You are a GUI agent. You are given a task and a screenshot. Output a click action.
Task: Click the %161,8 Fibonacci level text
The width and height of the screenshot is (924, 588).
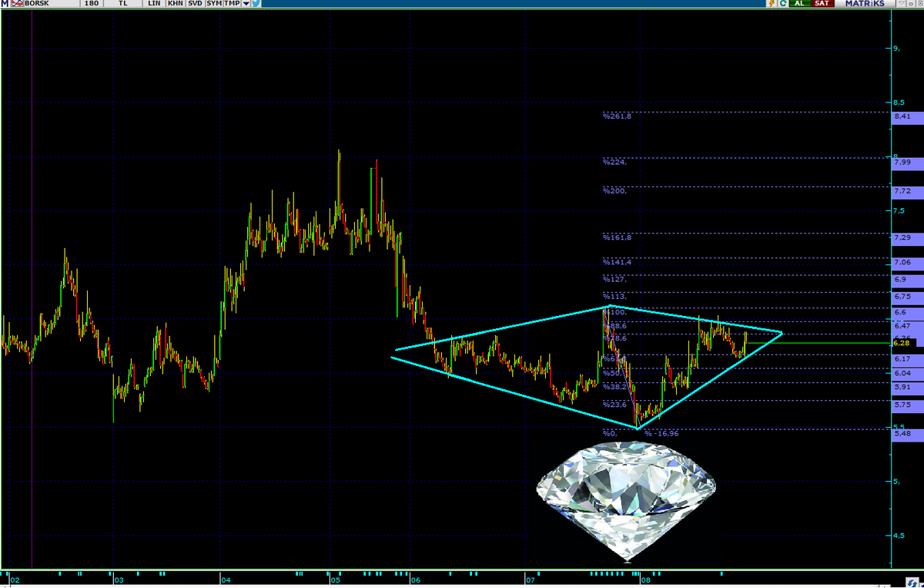tap(618, 237)
